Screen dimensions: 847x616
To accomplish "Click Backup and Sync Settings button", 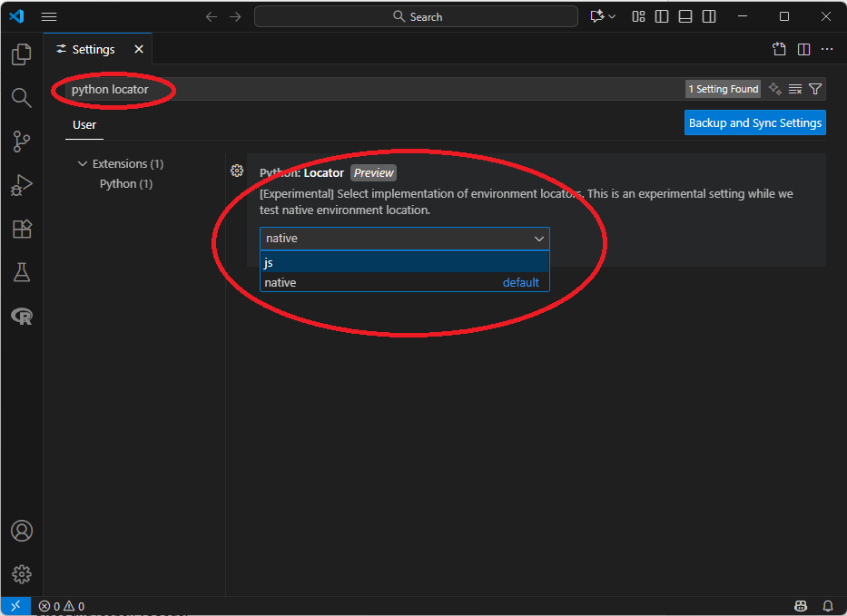I will (x=754, y=122).
